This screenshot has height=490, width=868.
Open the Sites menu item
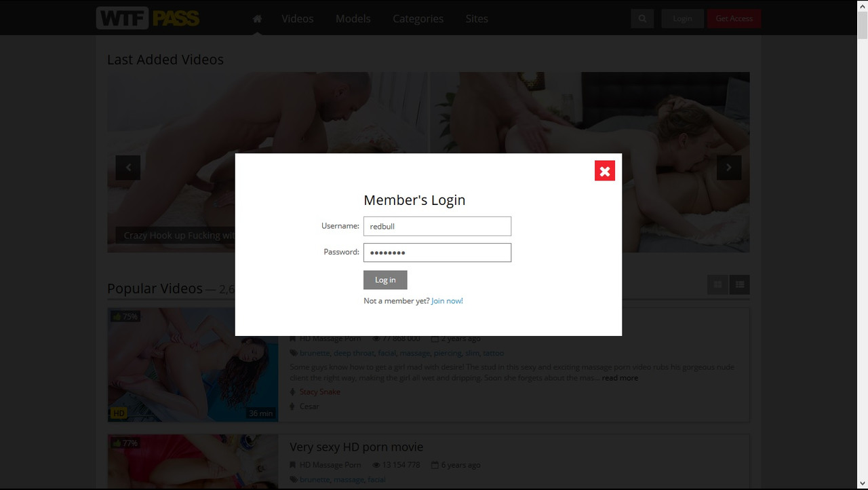click(x=477, y=19)
